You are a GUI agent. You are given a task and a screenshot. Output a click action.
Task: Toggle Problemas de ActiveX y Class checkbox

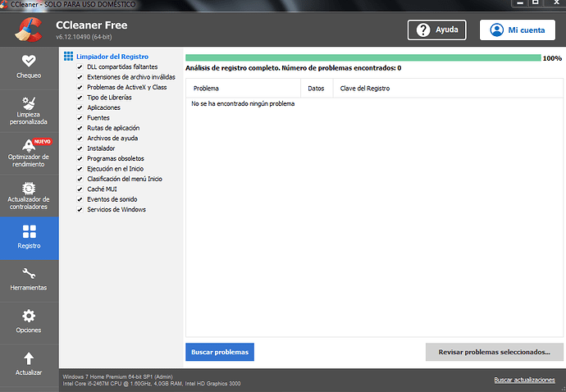80,88
